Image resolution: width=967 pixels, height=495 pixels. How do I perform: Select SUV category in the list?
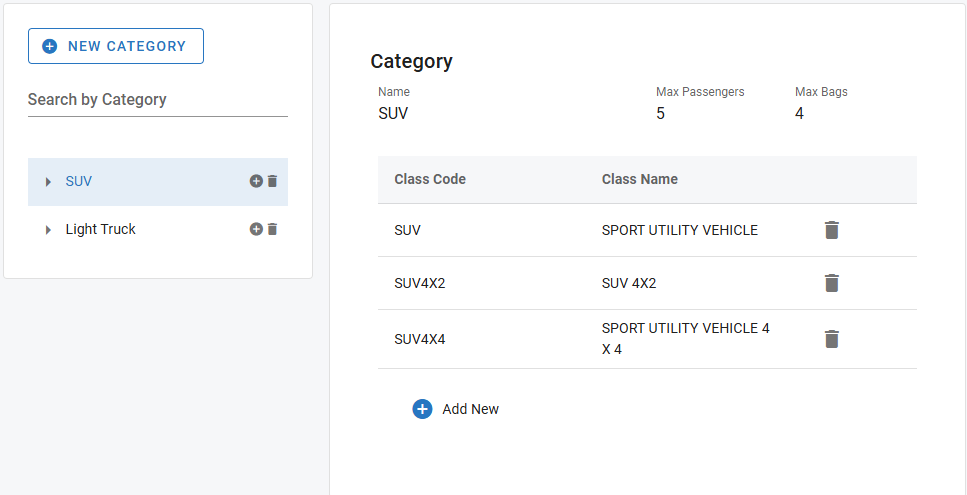[x=79, y=181]
